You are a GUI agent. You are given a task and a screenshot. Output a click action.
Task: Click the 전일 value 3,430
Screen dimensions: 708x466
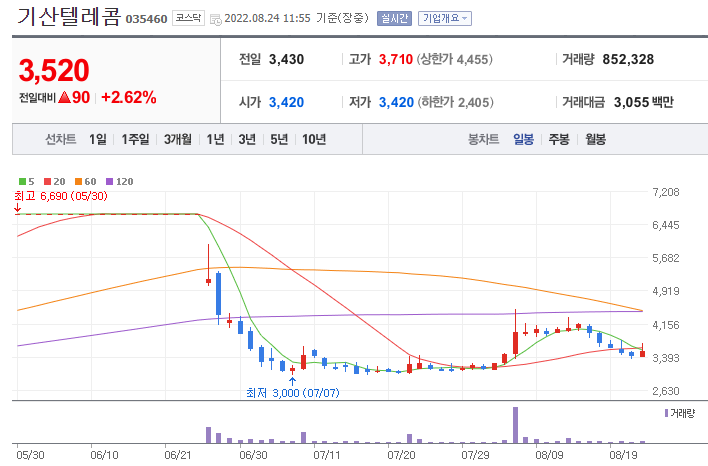[286, 59]
